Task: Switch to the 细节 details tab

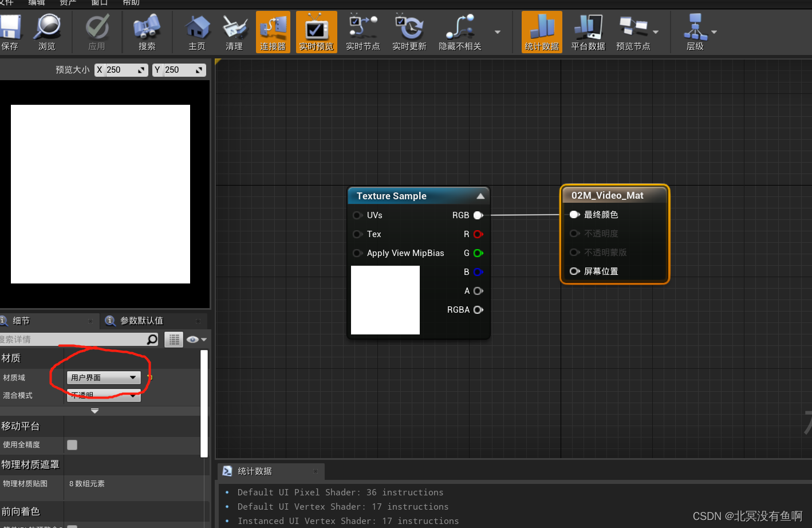Action: click(21, 321)
